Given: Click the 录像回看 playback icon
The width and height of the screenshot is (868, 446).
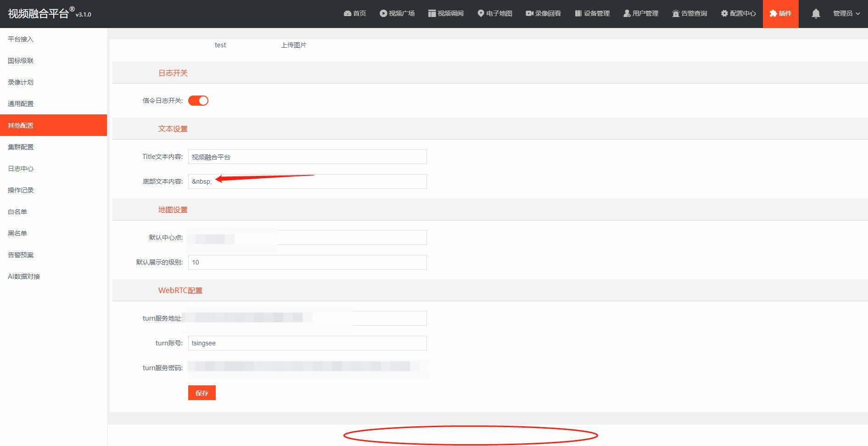Looking at the screenshot, I should point(543,13).
